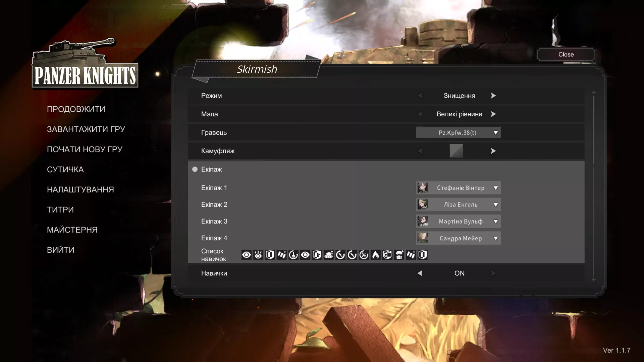The image size is (644, 362).
Task: Click the Камуфляж gray camouflage swatch
Action: click(456, 151)
